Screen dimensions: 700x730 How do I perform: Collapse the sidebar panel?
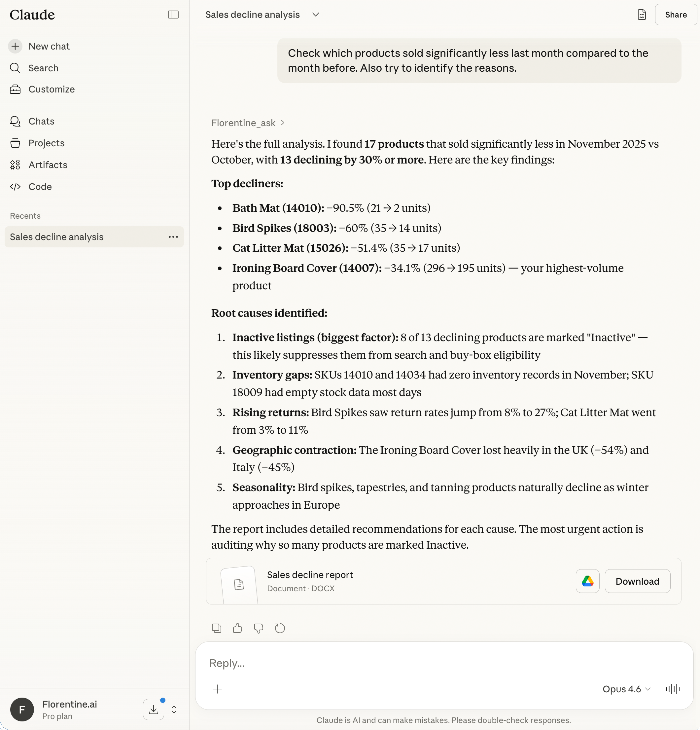pos(173,15)
